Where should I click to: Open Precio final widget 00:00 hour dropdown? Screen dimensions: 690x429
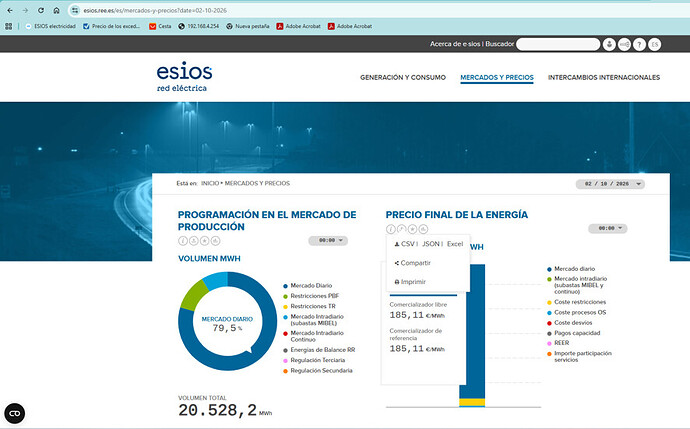click(x=608, y=228)
